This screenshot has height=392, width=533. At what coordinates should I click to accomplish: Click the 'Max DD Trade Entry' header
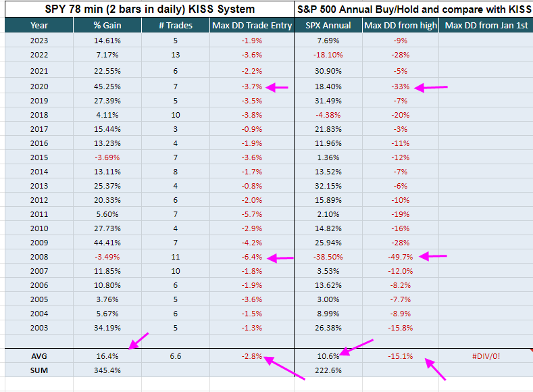click(x=252, y=25)
